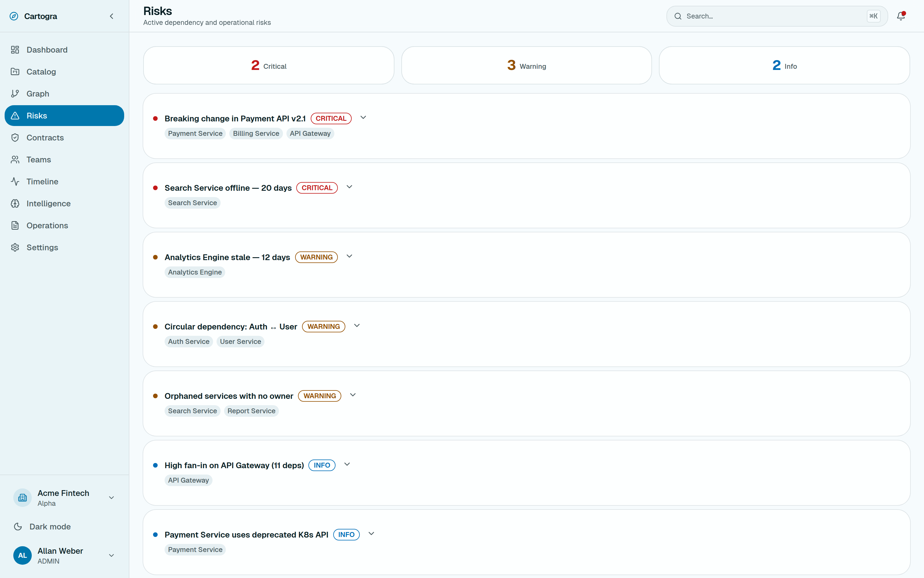
Task: Click 'Search Service offline — 20 days' title
Action: [228, 188]
